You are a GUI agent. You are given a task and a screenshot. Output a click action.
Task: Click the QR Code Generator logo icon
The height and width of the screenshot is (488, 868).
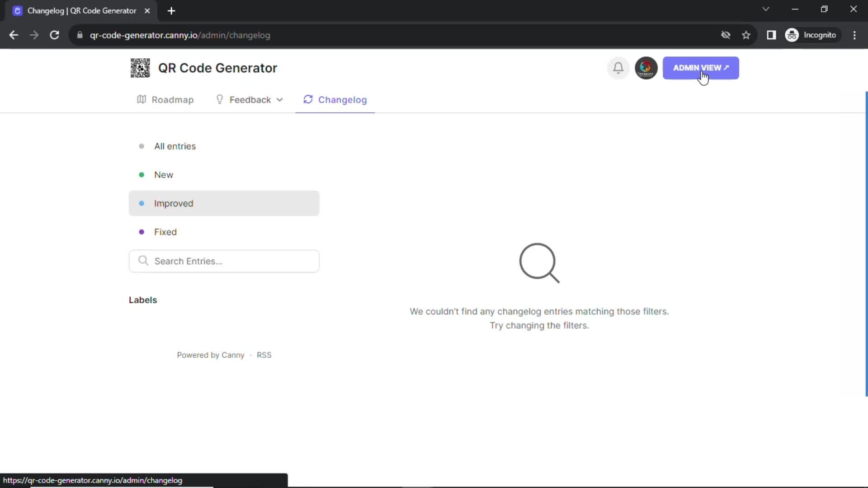pyautogui.click(x=140, y=67)
